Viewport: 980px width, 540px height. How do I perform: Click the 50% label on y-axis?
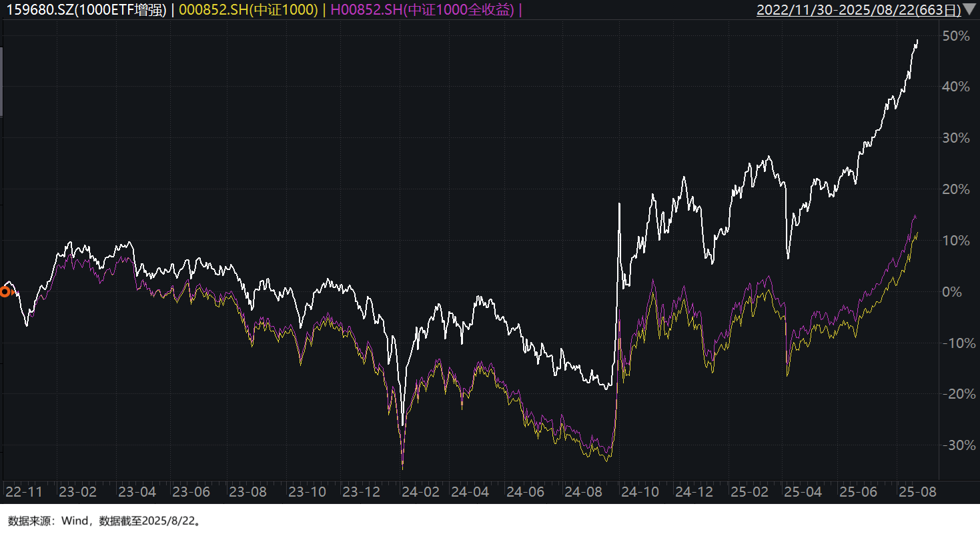click(x=955, y=36)
